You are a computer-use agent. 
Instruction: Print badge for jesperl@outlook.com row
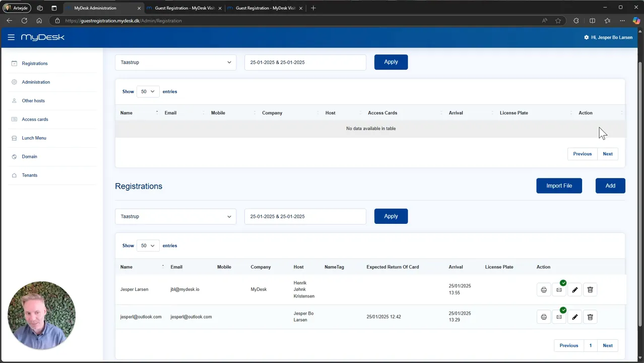(544, 317)
